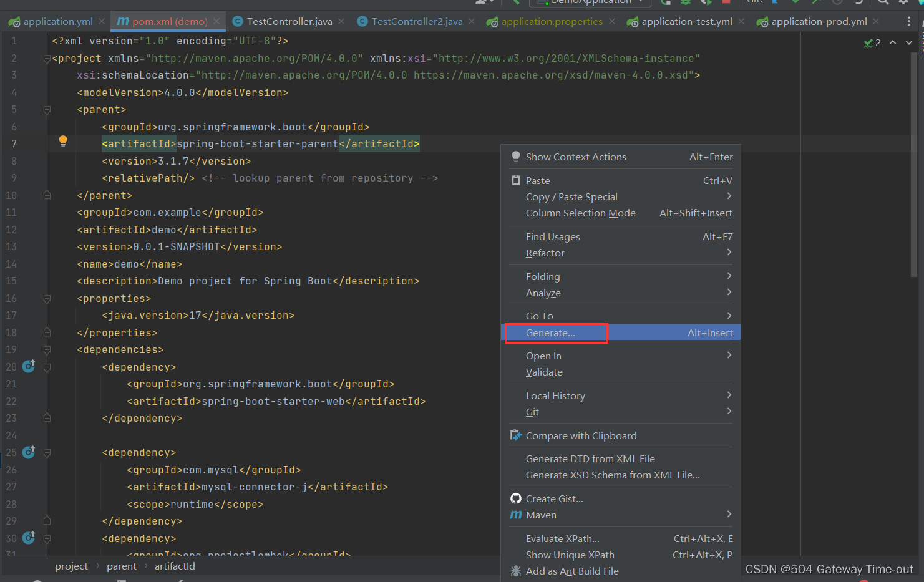Close the pom.xml (demo) tab
924x582 pixels.
coord(216,21)
